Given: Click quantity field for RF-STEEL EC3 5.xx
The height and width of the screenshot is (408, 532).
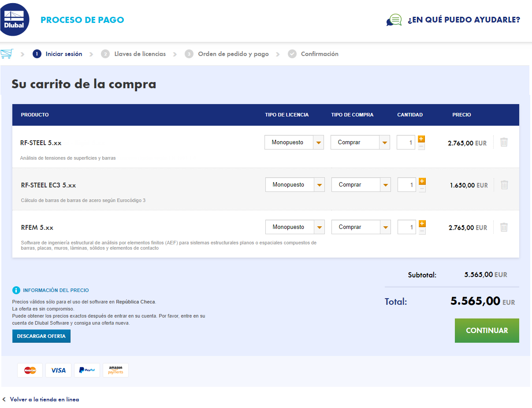Looking at the screenshot, I should (407, 185).
